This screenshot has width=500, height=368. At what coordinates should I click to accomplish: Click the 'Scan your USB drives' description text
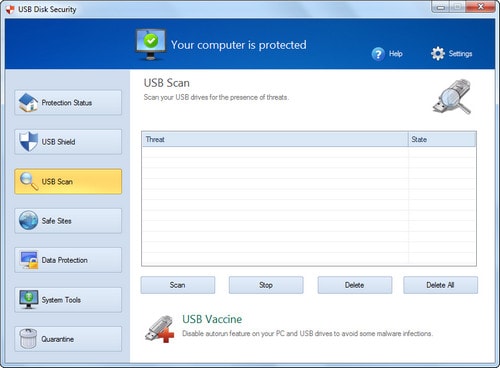click(216, 97)
